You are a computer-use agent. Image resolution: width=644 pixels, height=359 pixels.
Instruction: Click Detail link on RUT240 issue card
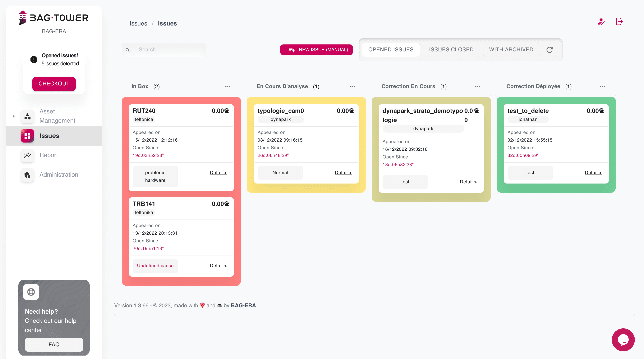tap(218, 172)
